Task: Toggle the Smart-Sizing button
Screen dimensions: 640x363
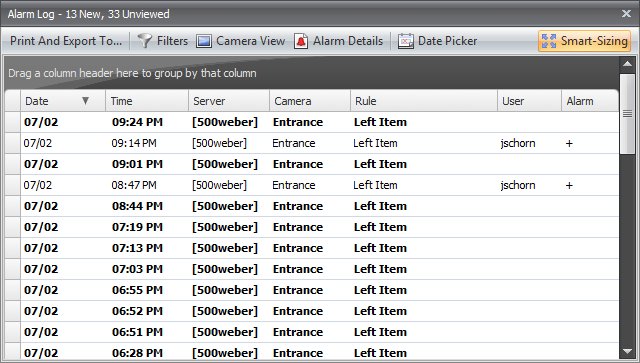Action: (584, 41)
